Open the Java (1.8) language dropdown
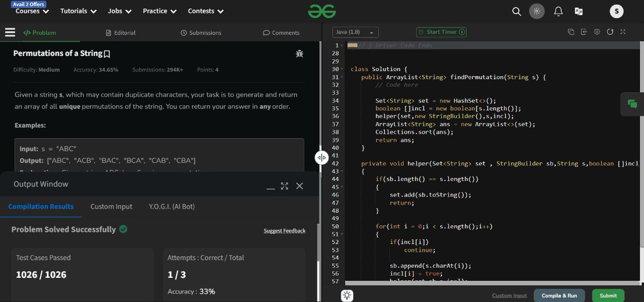644x302 pixels. [356, 32]
